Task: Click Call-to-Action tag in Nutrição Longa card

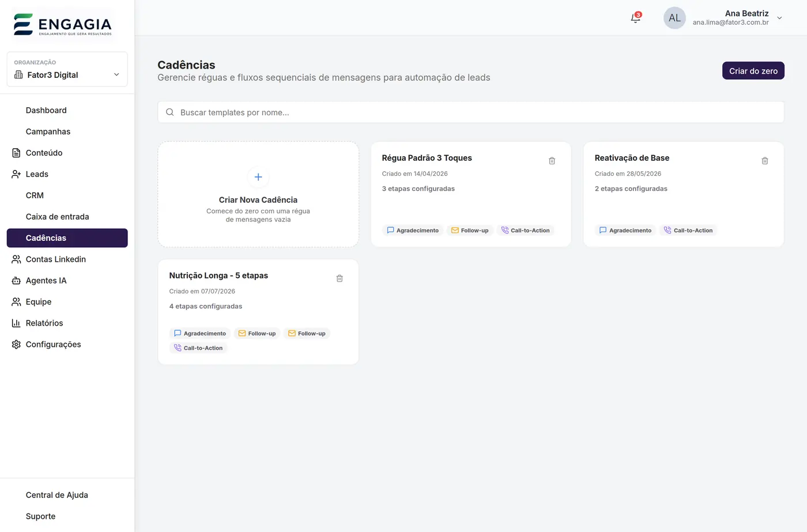Action: pos(198,348)
